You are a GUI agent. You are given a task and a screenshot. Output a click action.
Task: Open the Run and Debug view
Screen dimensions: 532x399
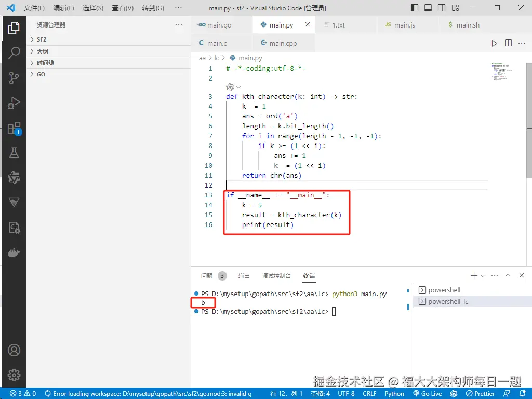(14, 103)
